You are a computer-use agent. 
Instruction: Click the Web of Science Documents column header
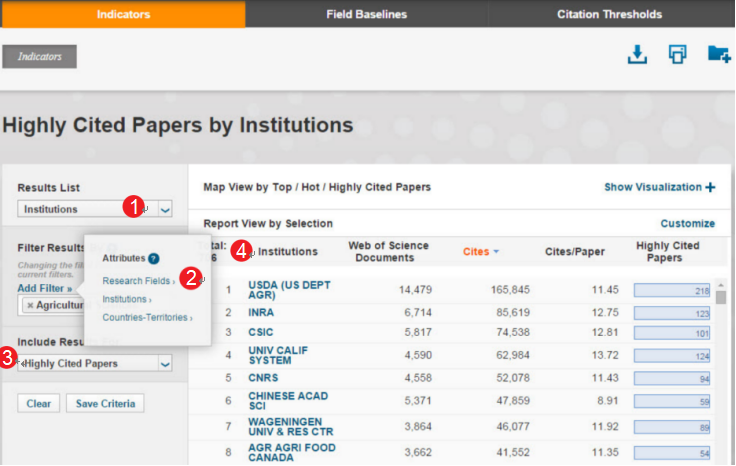point(388,252)
